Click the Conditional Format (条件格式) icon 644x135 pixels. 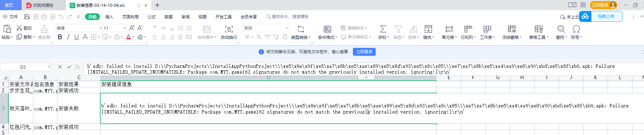(327, 29)
